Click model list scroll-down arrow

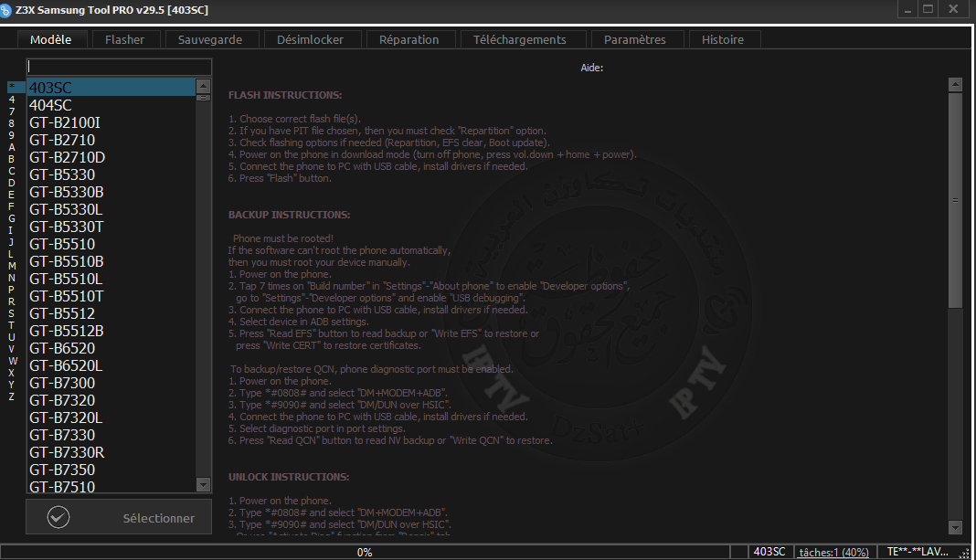point(203,484)
